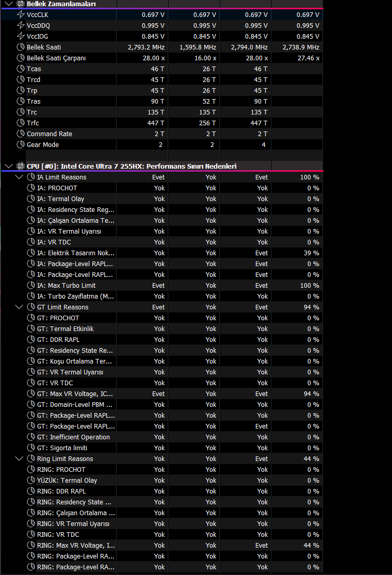The height and width of the screenshot is (575, 392).
Task: Collapse the Ring Limit Reasons group
Action: (x=19, y=459)
